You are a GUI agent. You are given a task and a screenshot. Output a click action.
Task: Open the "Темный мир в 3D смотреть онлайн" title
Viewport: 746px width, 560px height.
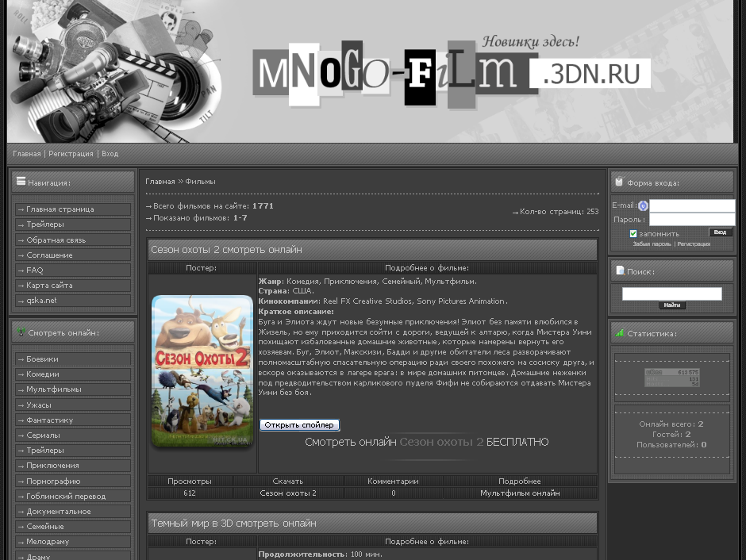[x=233, y=524]
